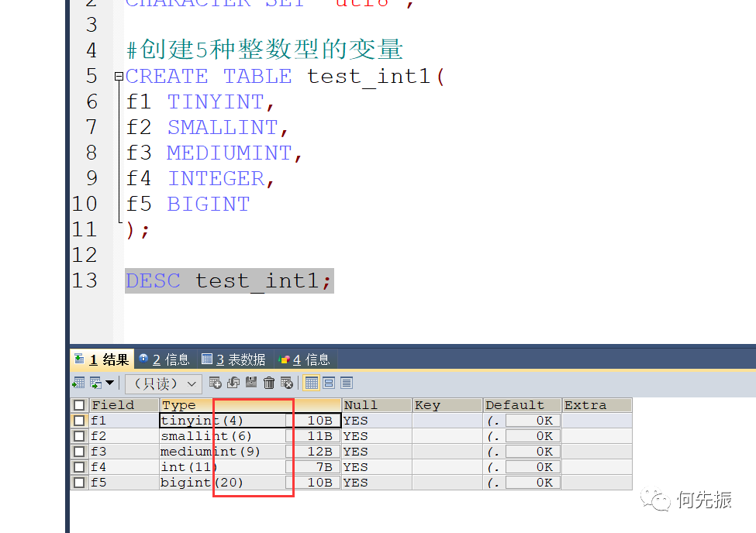
Task: Open the (只读) read-only mode dropdown
Action: pos(164,383)
